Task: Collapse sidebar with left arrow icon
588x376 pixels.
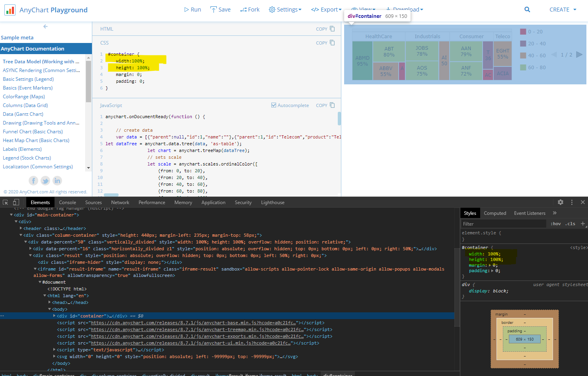Action: [x=45, y=27]
